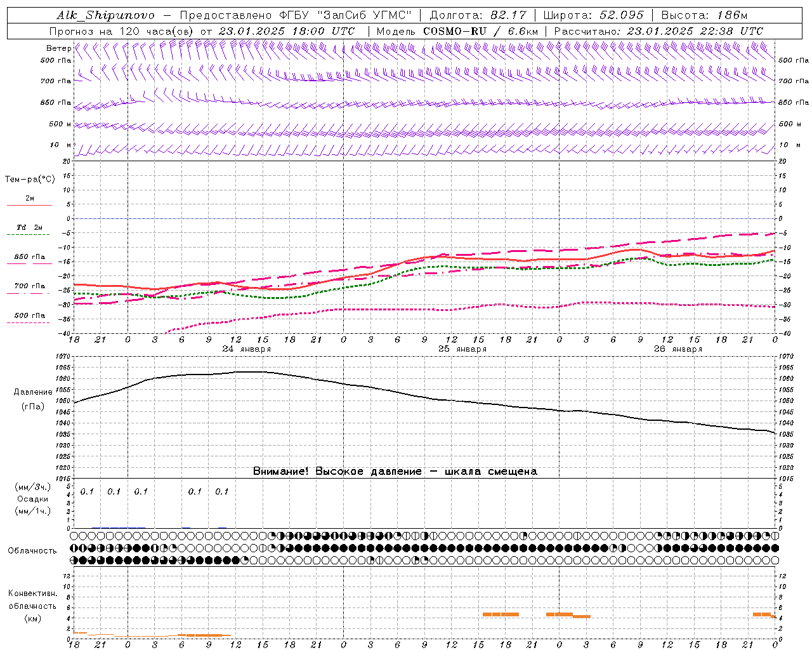Viewport: 812px width, 650px height.
Task: Select the Осадки panel label
Action: pos(33,499)
